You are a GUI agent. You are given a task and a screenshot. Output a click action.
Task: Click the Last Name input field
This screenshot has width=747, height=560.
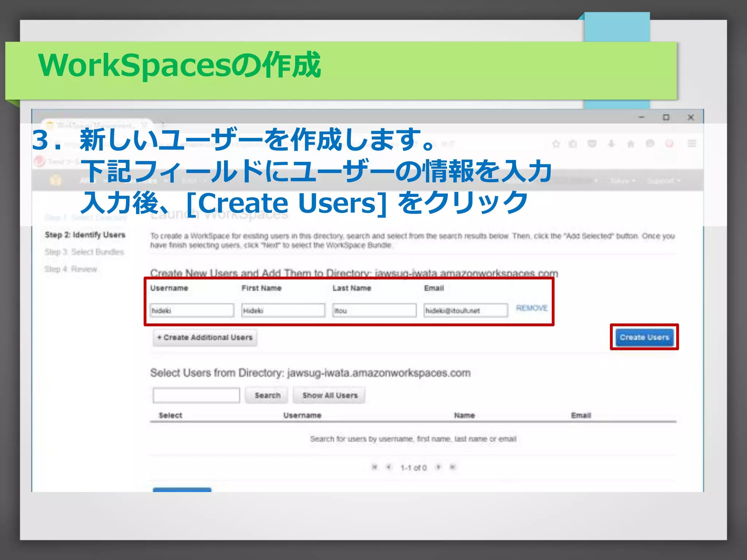(x=374, y=311)
